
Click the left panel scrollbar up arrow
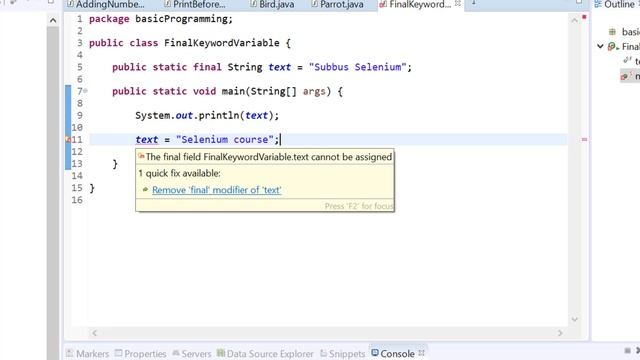tap(53, 20)
